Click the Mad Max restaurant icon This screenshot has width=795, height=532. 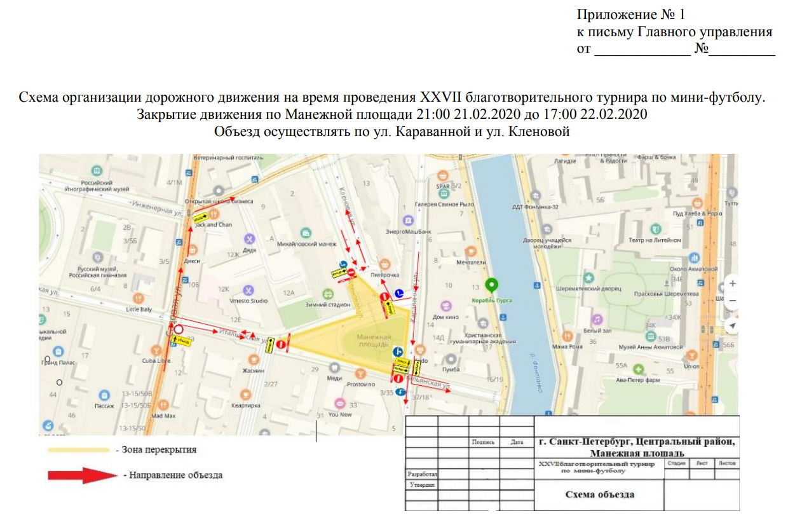[163, 404]
